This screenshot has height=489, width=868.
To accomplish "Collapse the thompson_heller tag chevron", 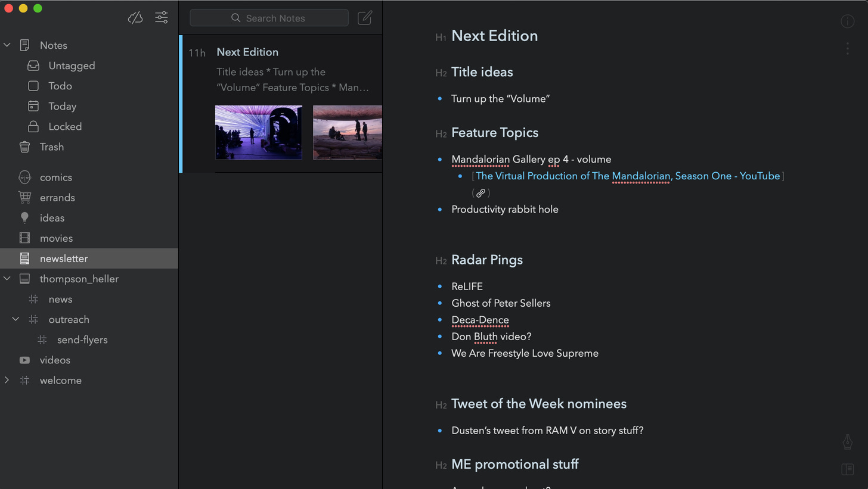I will click(x=7, y=279).
